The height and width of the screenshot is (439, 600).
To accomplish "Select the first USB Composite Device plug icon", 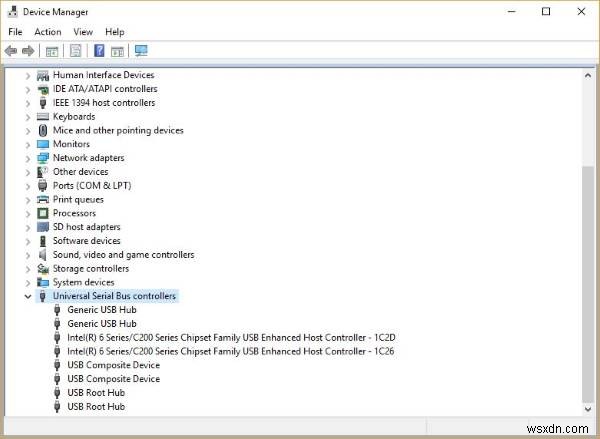I will click(x=57, y=365).
